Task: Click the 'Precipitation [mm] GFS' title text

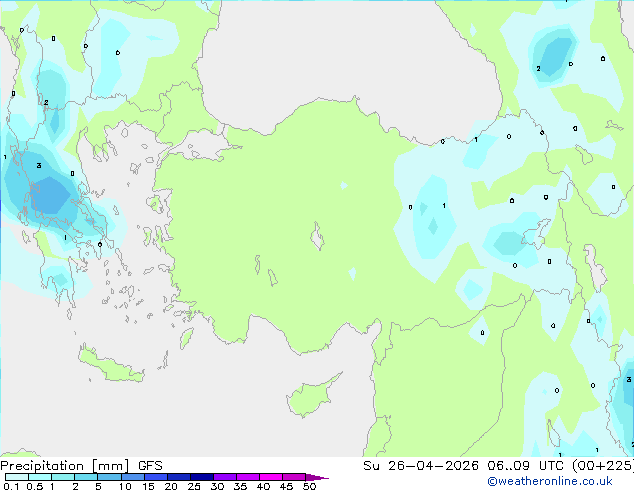Action: [81, 466]
